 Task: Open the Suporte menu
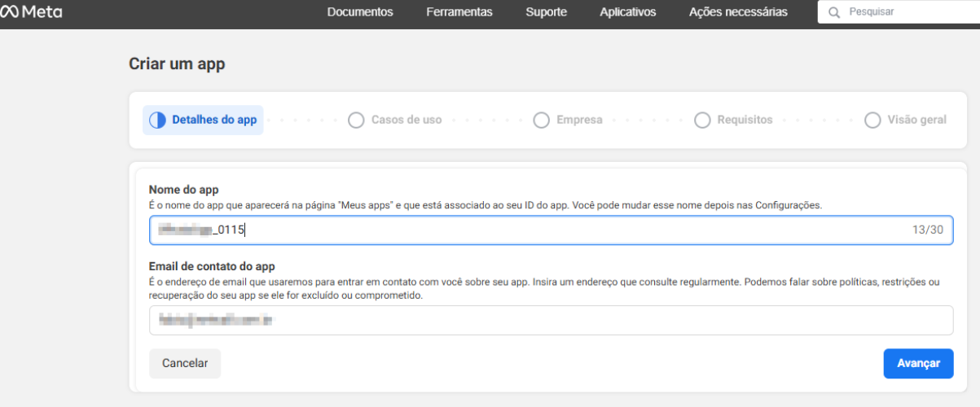click(546, 12)
